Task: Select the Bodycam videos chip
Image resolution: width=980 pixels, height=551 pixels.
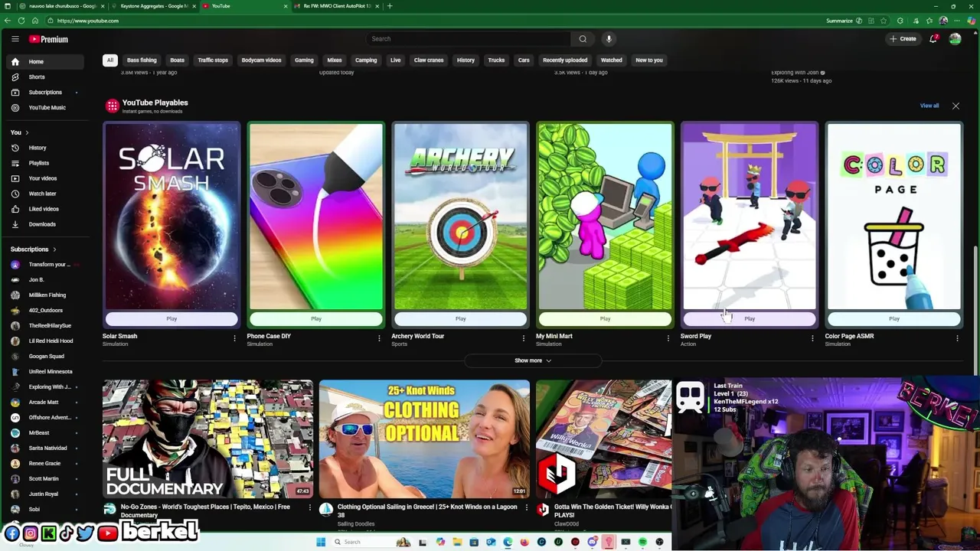Action: pyautogui.click(x=261, y=60)
